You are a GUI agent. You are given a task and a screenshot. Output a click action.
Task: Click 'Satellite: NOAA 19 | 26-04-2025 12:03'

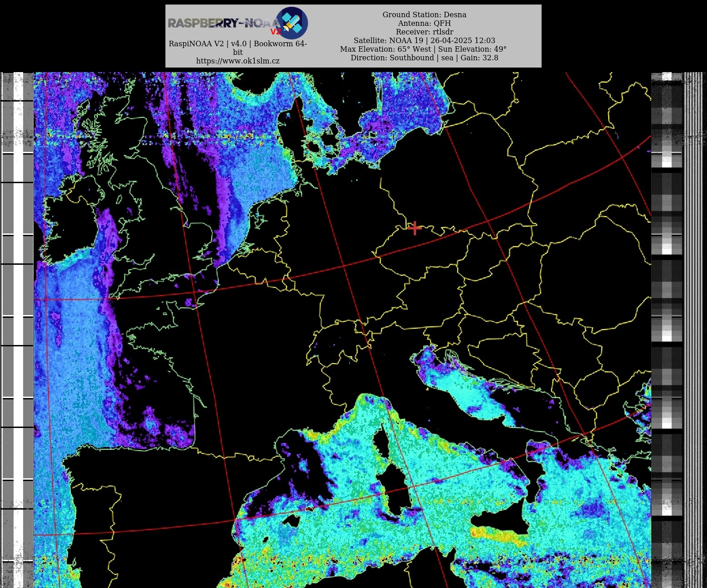click(x=424, y=40)
